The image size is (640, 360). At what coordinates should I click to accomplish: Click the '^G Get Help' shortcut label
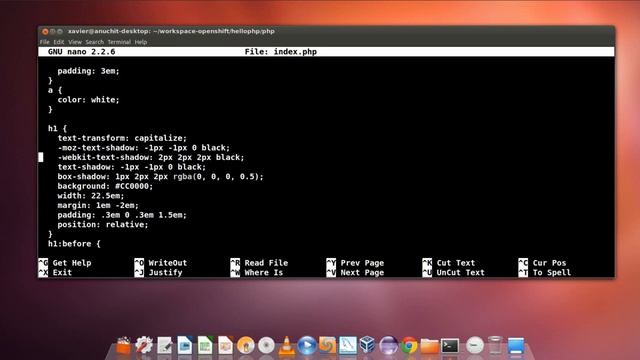click(65, 263)
